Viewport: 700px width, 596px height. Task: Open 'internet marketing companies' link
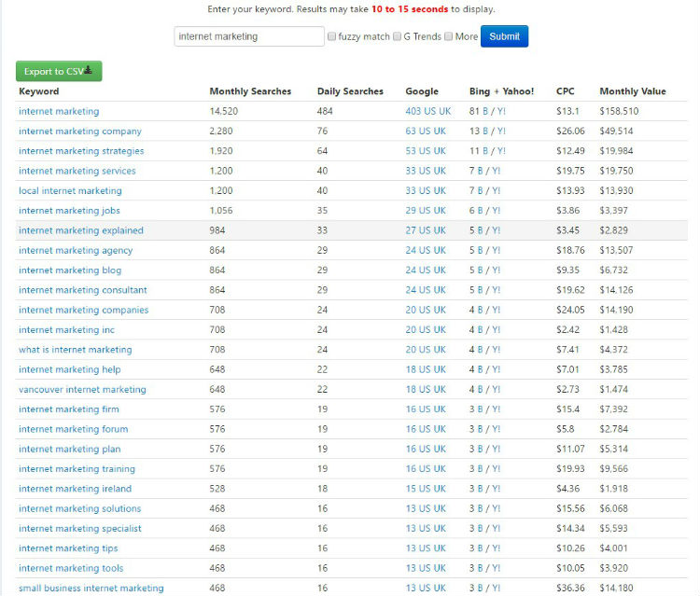point(83,310)
